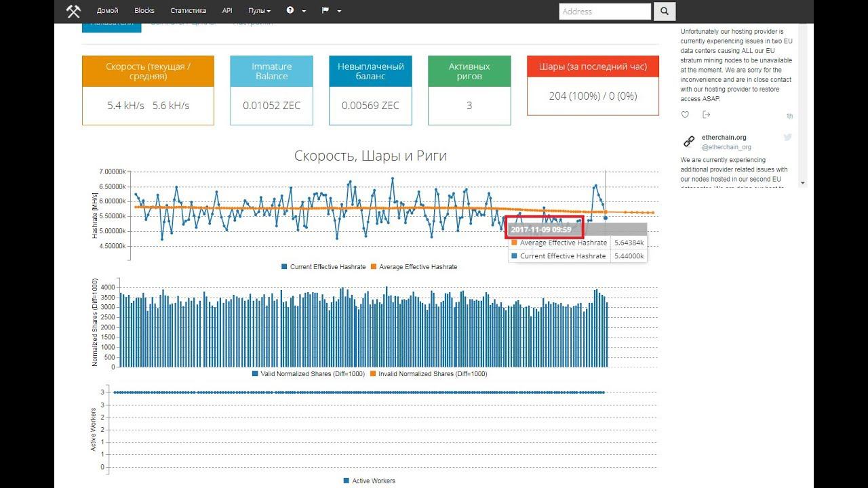Click the Невыплаченый баланс card header
868x488 pixels.
pyautogui.click(x=370, y=71)
